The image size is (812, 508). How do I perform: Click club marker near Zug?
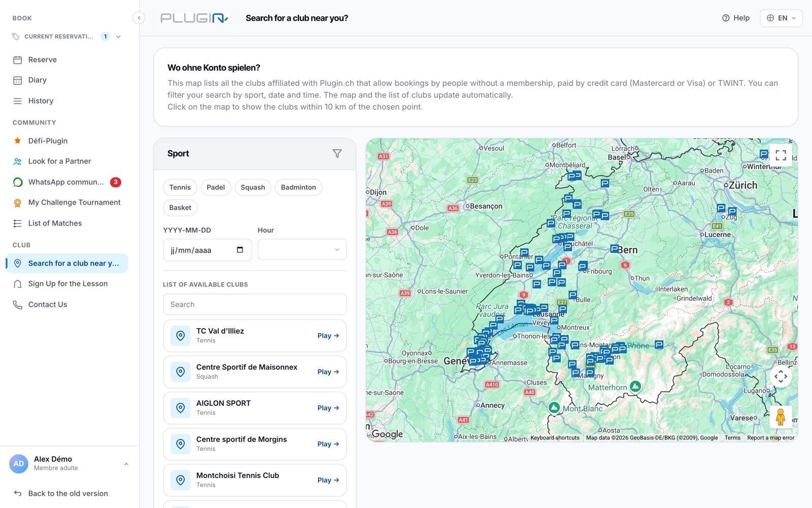tap(732, 211)
